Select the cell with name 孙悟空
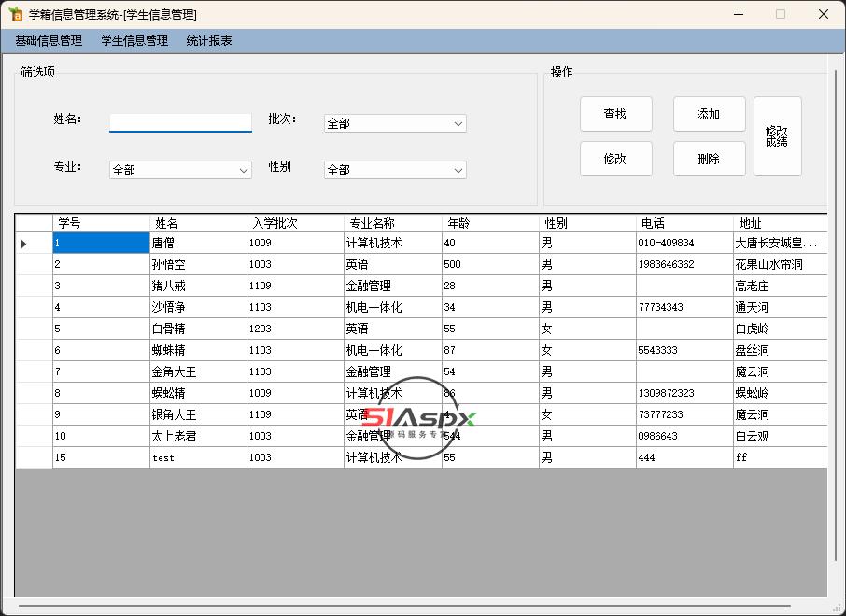 click(x=198, y=264)
